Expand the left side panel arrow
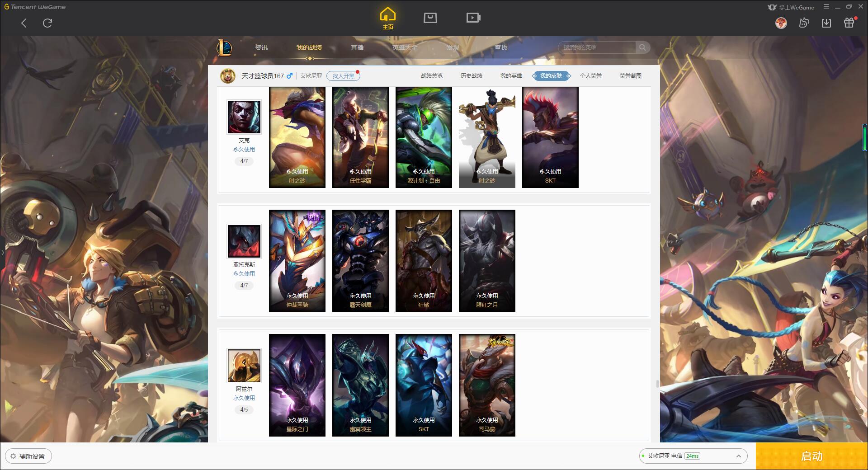 pyautogui.click(x=2, y=252)
